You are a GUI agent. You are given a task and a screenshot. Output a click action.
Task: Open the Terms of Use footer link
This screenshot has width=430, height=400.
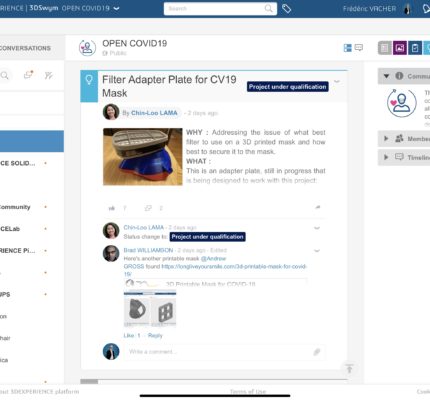click(x=248, y=392)
